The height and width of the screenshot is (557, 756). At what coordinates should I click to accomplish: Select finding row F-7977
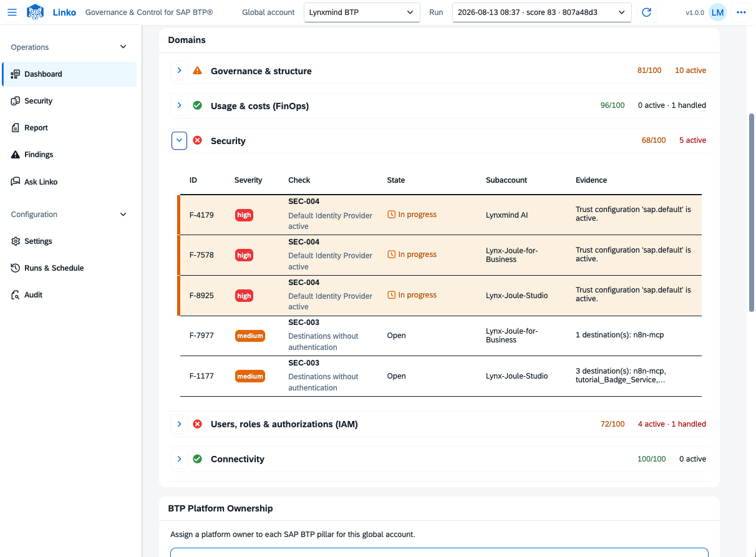point(440,336)
